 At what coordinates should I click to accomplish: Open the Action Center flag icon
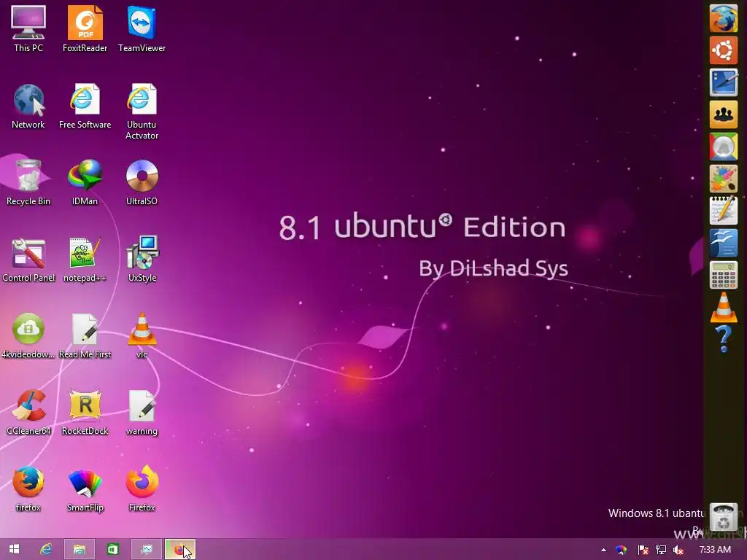[x=643, y=550]
